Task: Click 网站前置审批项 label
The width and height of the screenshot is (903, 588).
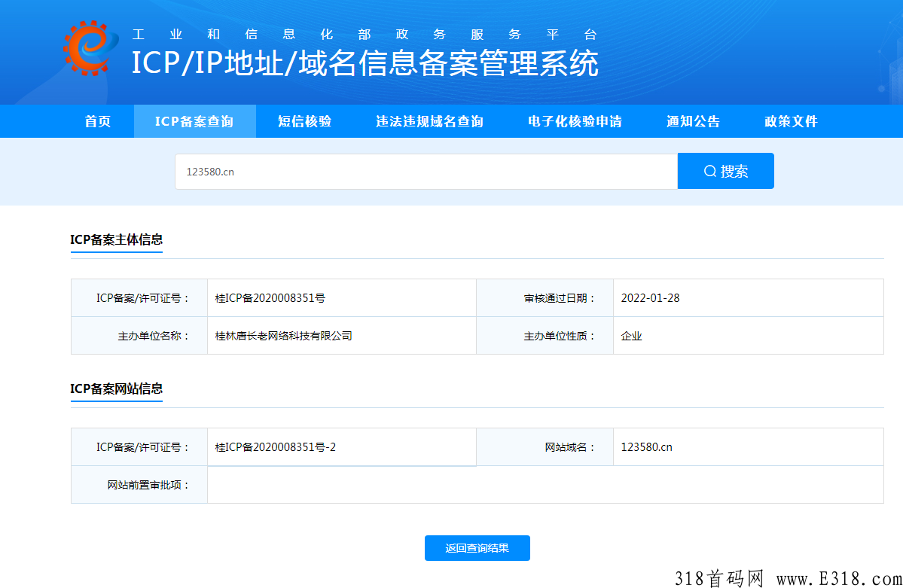Action: click(x=148, y=485)
